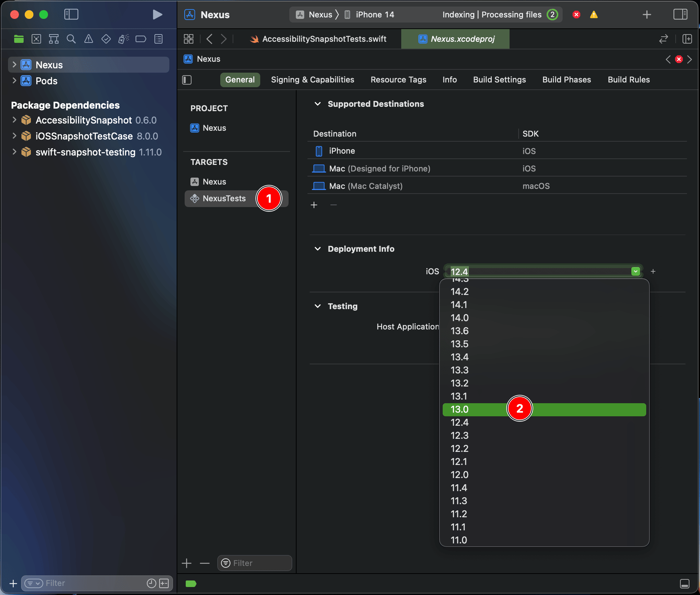Click the NexusTests target in sidebar
This screenshot has width=700, height=595.
click(224, 198)
